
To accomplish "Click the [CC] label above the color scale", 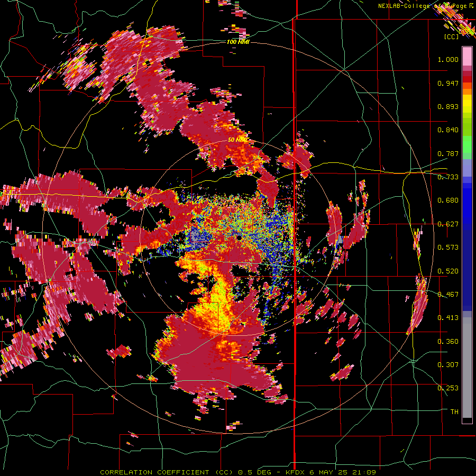I will 451,36.
